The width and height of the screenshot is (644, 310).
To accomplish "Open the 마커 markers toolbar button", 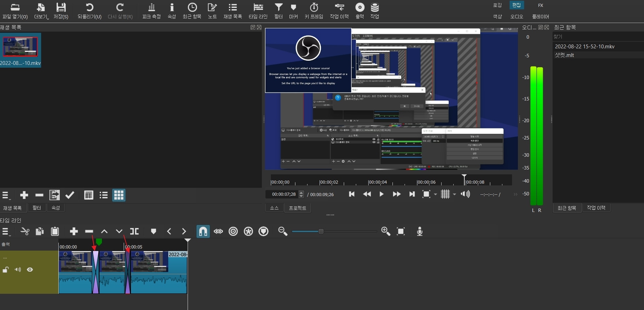I will coord(293,11).
